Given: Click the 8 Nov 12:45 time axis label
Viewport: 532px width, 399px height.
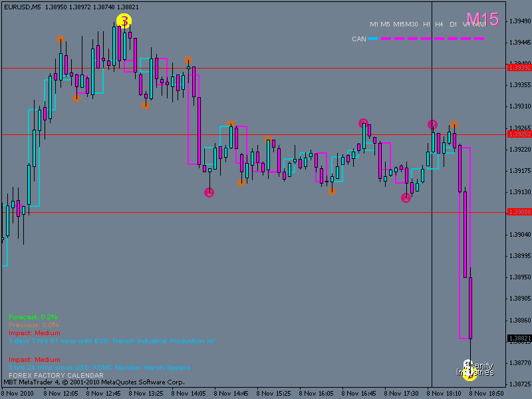Looking at the screenshot, I should (x=104, y=394).
